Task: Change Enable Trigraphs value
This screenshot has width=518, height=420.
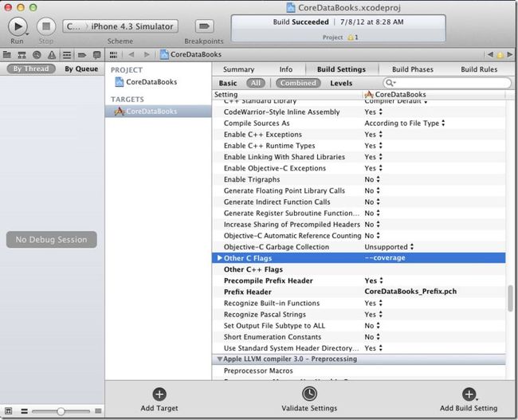Action: click(372, 179)
